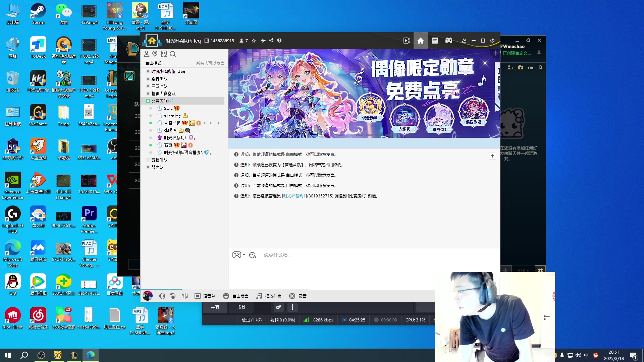Viewport: 644px width, 362px height.
Task: Open the video live icon in YY header
Action: click(x=407, y=41)
